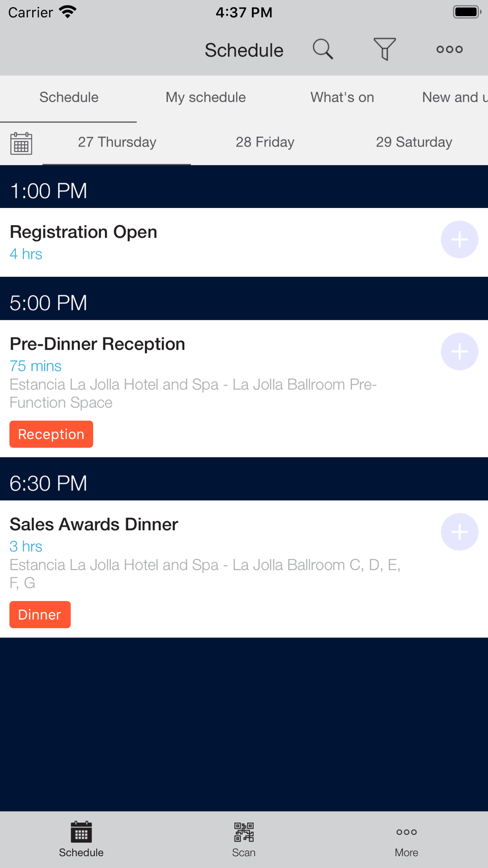
Task: Tap the Scan QR code icon
Action: [244, 832]
